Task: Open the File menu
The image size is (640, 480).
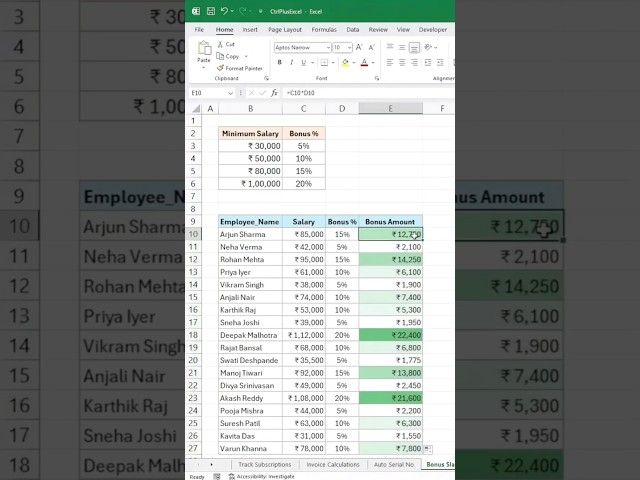Action: (x=199, y=29)
